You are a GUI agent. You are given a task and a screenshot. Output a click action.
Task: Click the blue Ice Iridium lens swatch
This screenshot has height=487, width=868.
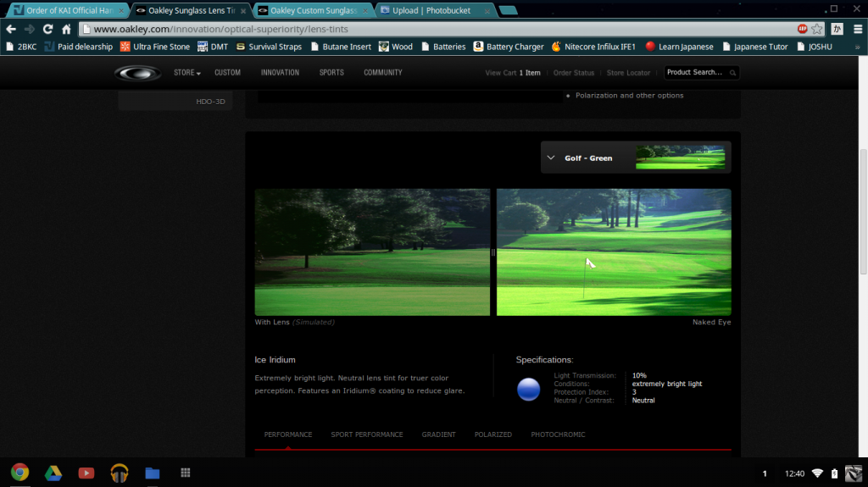click(528, 389)
